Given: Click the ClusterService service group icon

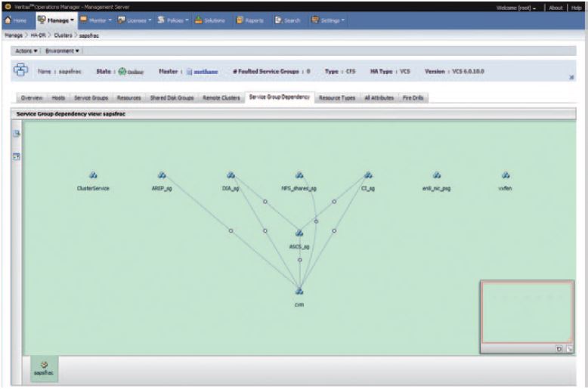Looking at the screenshot, I should [93, 175].
